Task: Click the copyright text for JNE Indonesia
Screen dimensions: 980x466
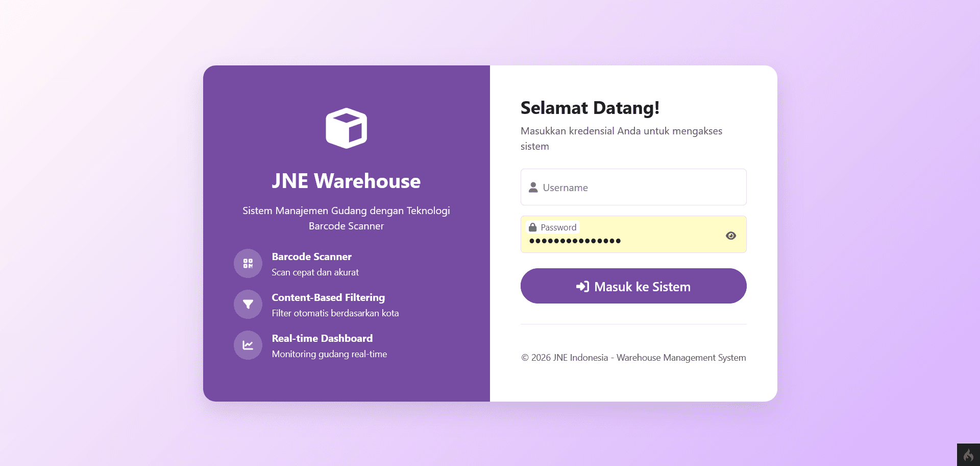Action: pyautogui.click(x=633, y=358)
